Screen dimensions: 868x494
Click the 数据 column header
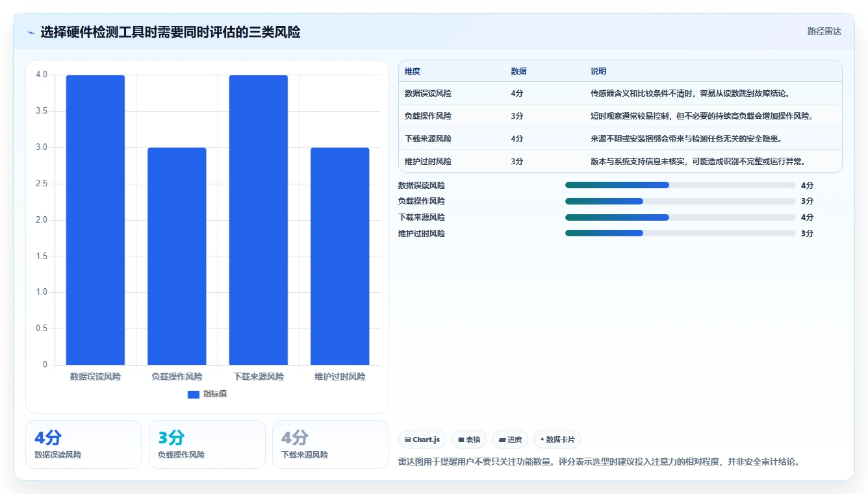tap(518, 71)
